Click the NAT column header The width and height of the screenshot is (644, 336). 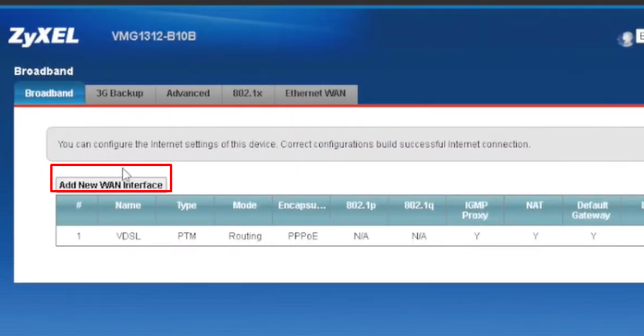(x=534, y=206)
